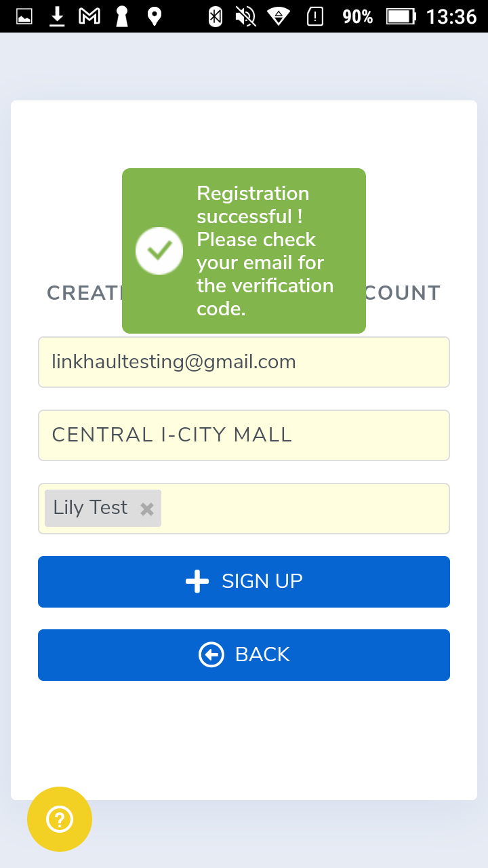Click the yellow help question mark button
This screenshot has height=868, width=488.
coord(60,819)
